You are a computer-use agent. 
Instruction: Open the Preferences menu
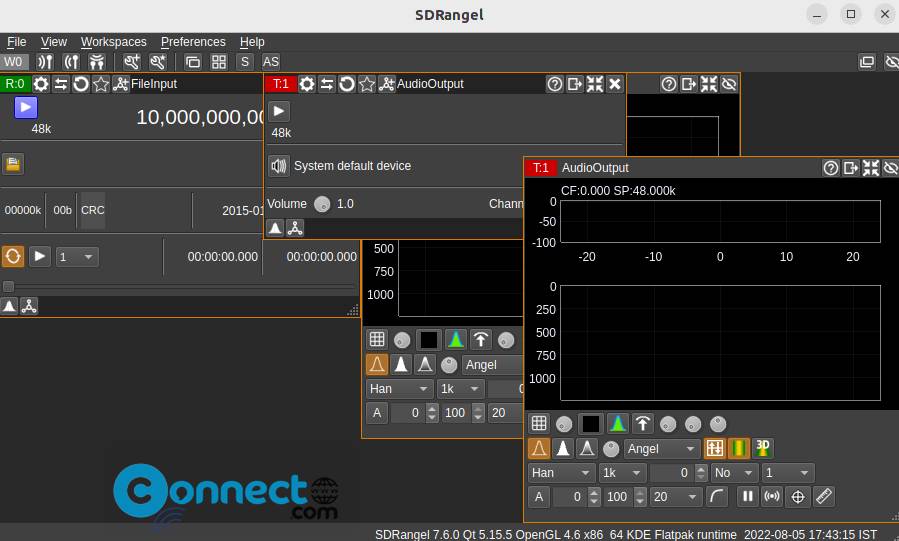point(193,42)
